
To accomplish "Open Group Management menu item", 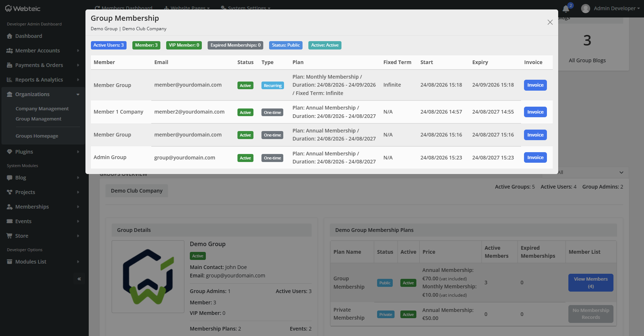I will pyautogui.click(x=39, y=119).
